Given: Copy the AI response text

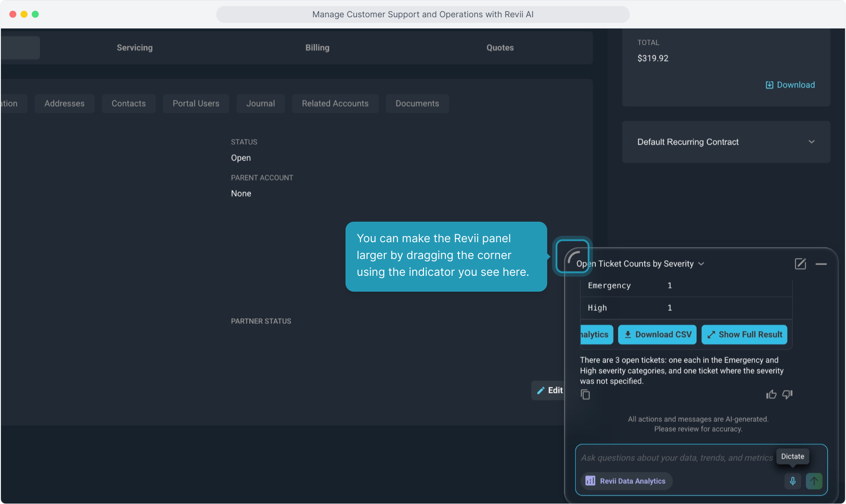Looking at the screenshot, I should [x=585, y=395].
